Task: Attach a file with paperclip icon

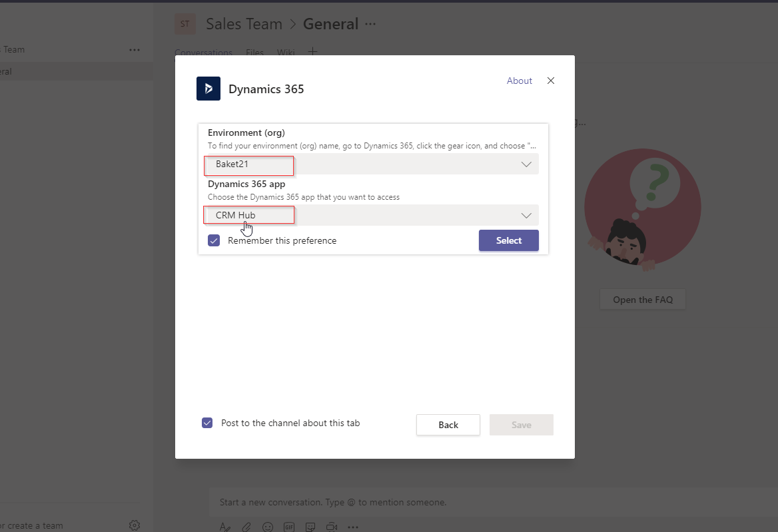Action: coord(246,527)
